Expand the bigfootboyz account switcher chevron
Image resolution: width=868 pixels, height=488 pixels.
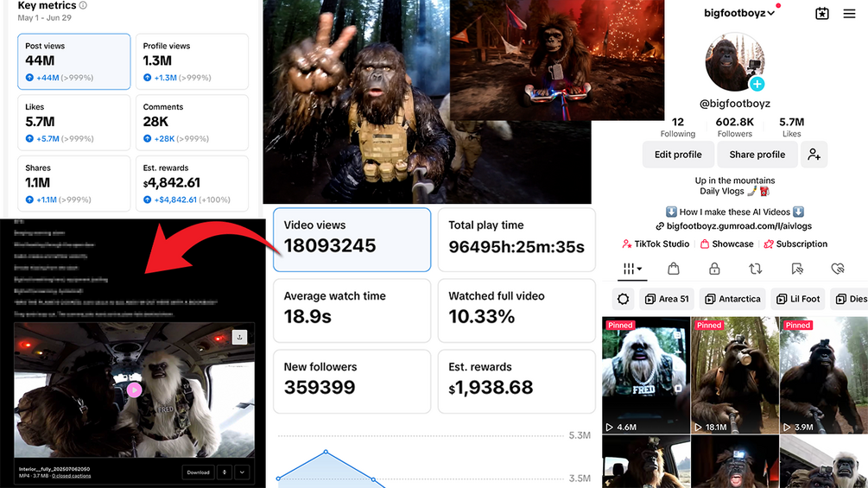point(770,13)
